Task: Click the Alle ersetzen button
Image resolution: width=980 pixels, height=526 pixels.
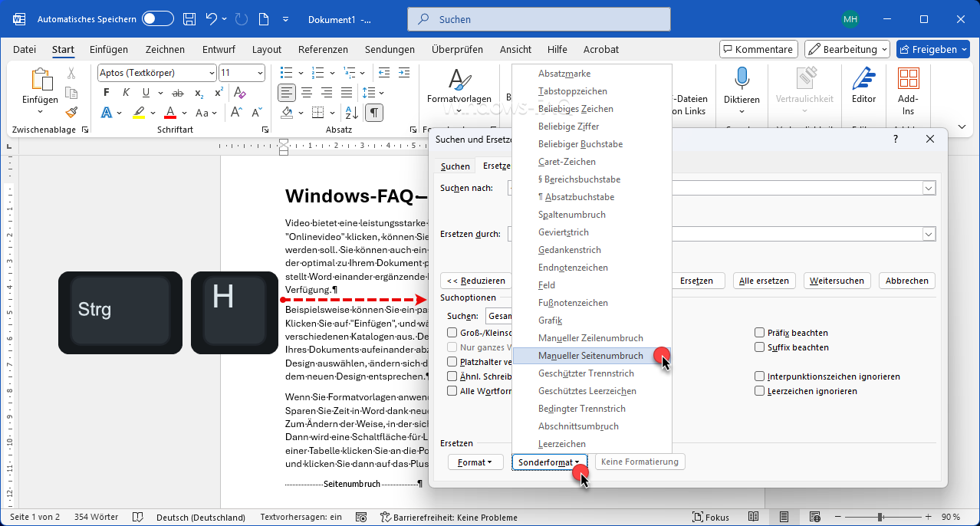Action: (x=763, y=281)
